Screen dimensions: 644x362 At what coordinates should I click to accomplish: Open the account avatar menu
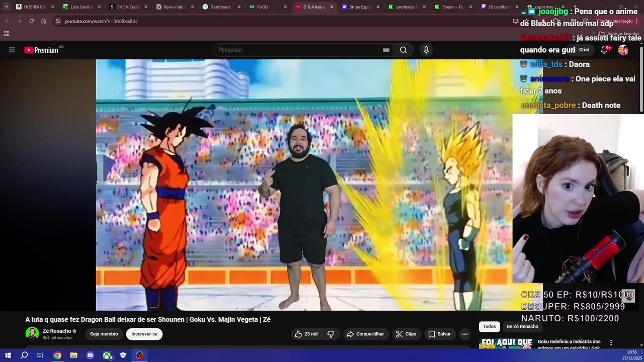click(x=623, y=50)
